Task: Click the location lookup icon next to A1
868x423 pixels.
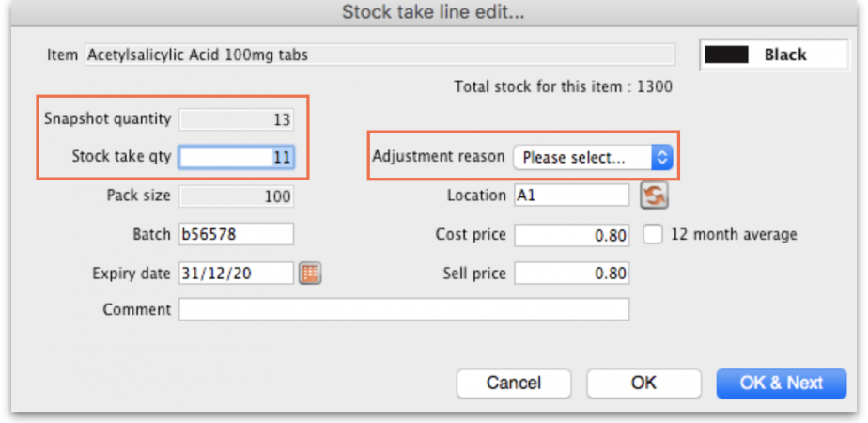Action: coord(653,196)
